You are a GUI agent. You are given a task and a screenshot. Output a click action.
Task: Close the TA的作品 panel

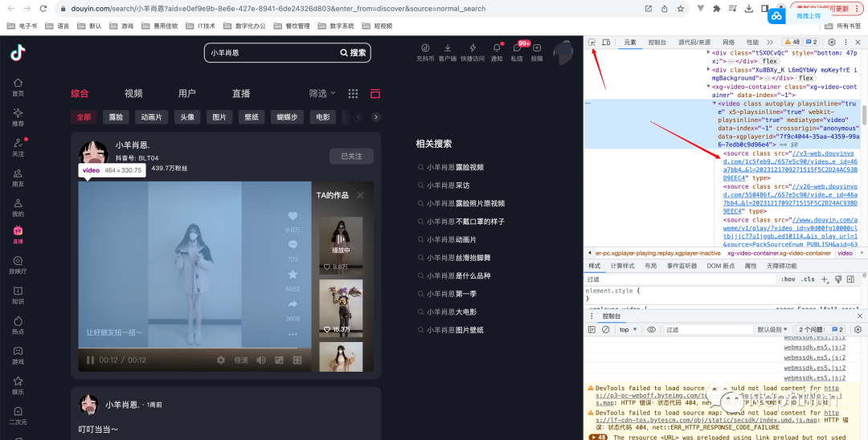pos(360,195)
